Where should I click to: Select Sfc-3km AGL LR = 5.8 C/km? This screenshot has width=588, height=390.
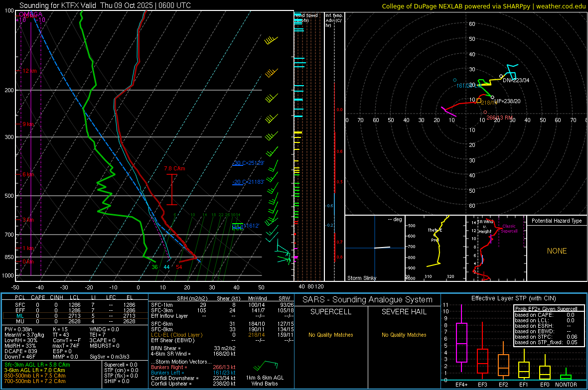click(37, 365)
